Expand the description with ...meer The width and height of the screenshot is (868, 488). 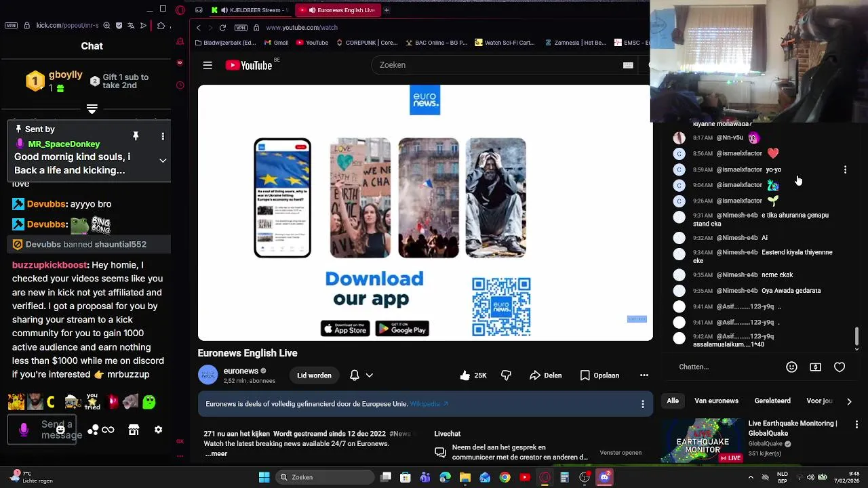pyautogui.click(x=216, y=454)
